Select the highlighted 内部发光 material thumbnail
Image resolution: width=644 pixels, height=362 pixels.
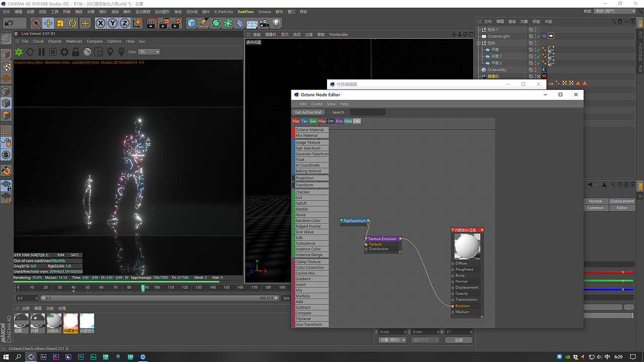pyautogui.click(x=71, y=322)
